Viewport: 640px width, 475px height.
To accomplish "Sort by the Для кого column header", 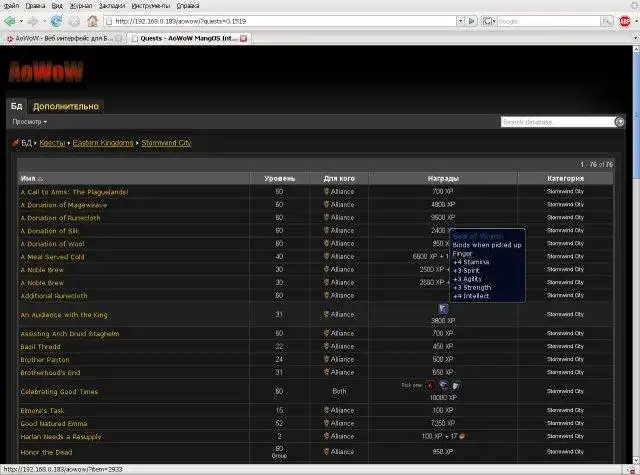I will 339,178.
